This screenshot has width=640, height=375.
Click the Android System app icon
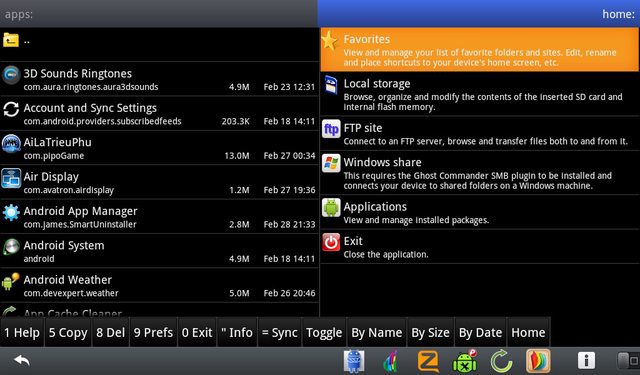11,247
